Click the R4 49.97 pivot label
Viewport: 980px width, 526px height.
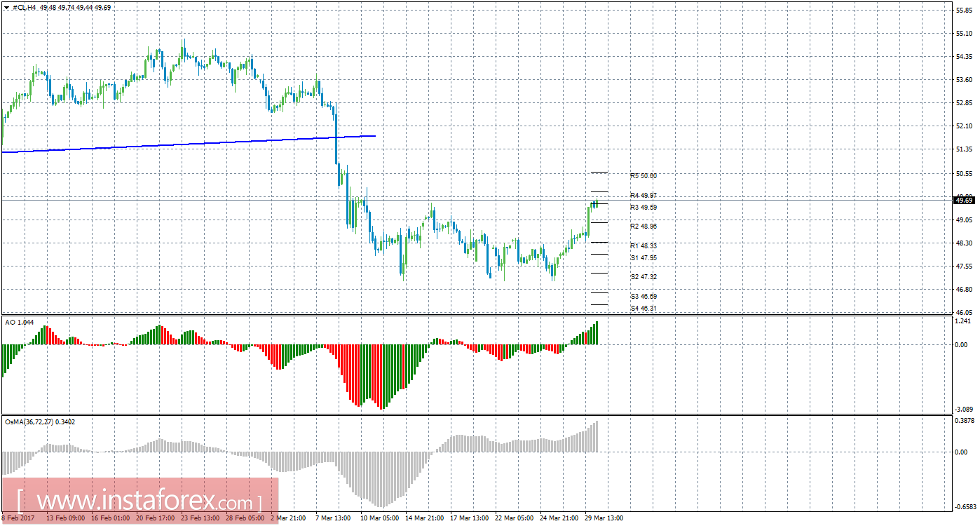tap(644, 195)
